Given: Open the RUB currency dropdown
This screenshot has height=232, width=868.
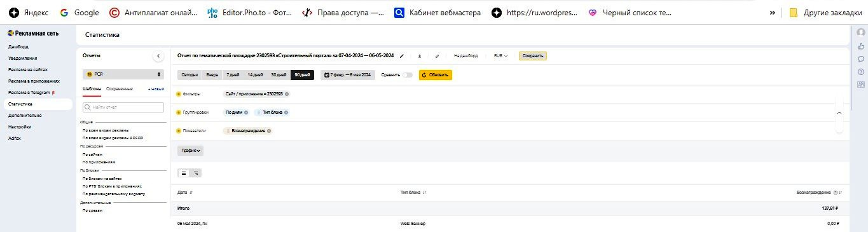Looking at the screenshot, I should click(x=501, y=56).
